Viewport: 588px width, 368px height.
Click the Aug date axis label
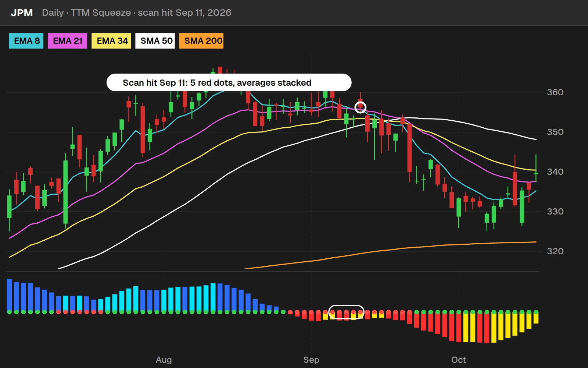pos(164,360)
